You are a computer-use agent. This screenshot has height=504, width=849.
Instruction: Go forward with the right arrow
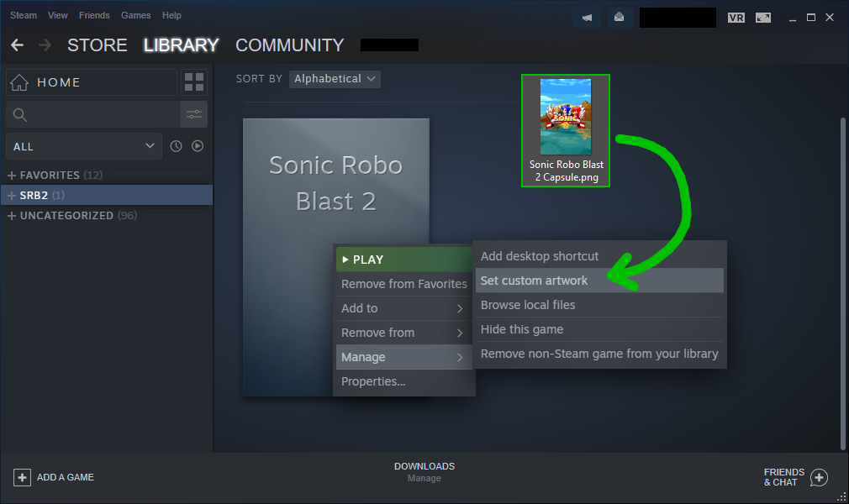pos(45,45)
